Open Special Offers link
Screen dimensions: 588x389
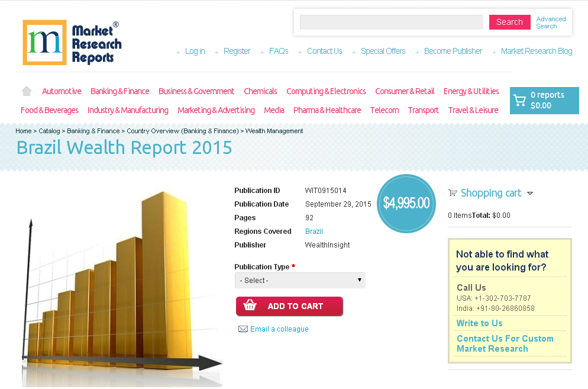point(383,51)
